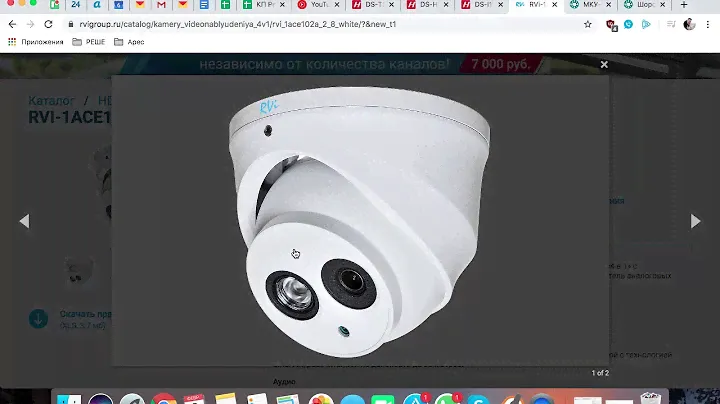Show the previous camera image
Screen dimensions: 720x404
pyautogui.click(x=24, y=221)
